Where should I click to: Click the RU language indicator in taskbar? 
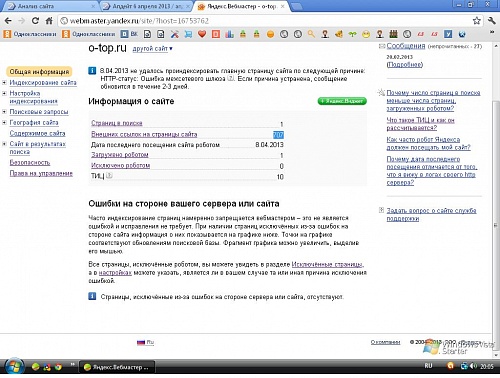pos(428,366)
